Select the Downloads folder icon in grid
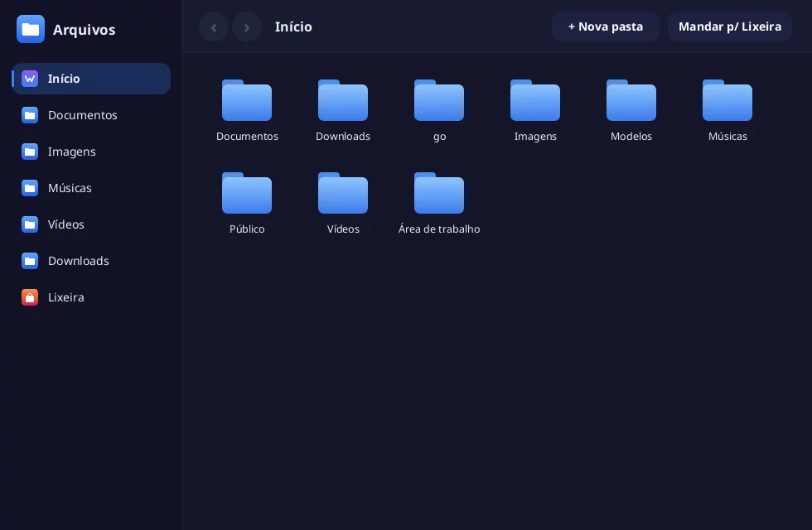Image resolution: width=812 pixels, height=530 pixels. [343, 100]
